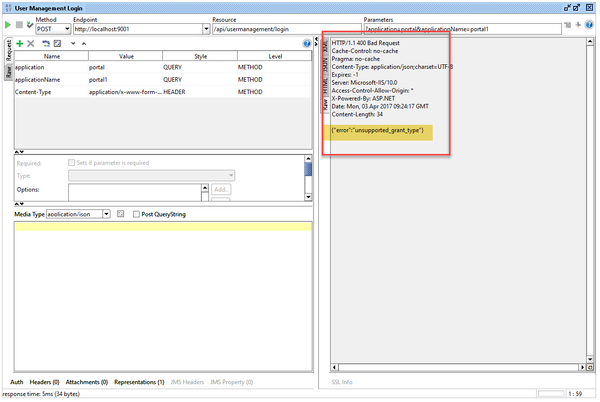Image resolution: width=600 pixels, height=402 pixels.
Task: Toggle the checkbox next to Media Type
Action: coord(120,214)
